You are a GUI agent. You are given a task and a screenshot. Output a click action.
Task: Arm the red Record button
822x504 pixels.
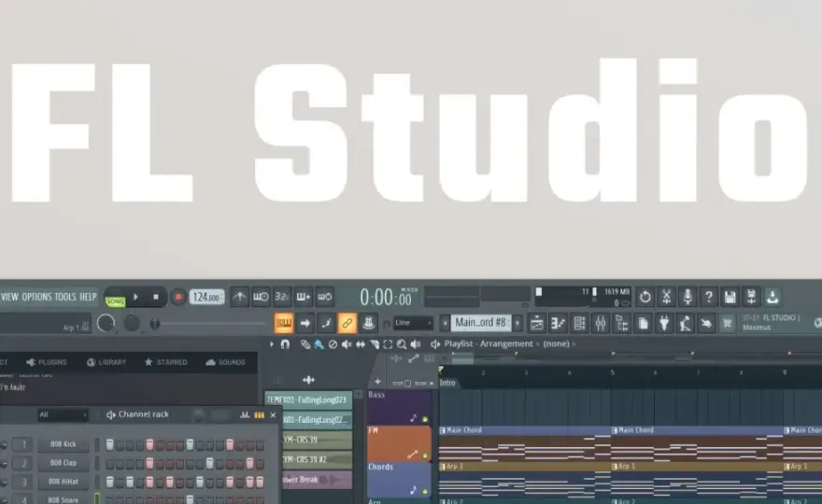178,297
